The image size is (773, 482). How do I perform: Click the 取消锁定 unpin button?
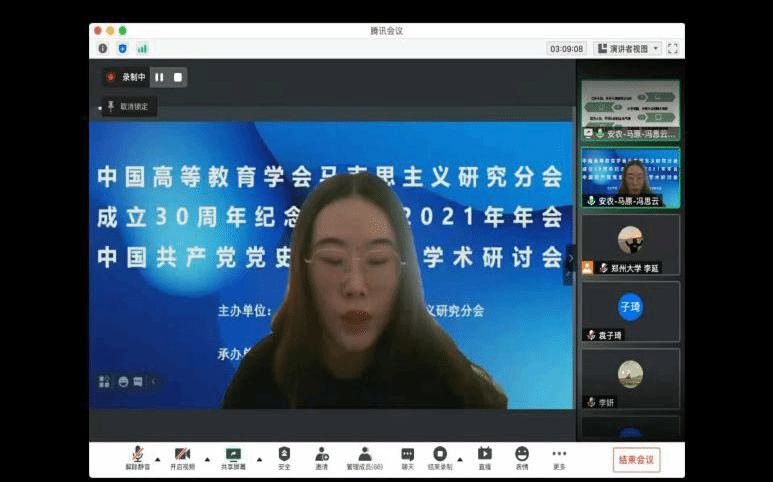pos(129,106)
